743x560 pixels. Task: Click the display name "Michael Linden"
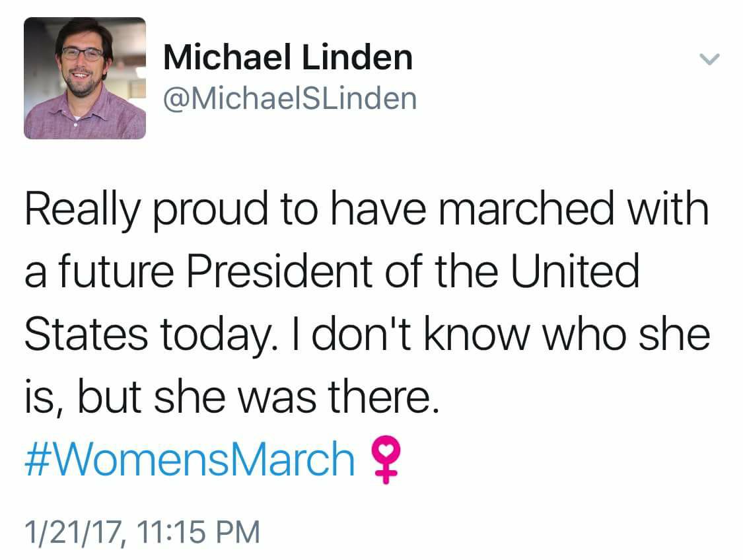(287, 57)
